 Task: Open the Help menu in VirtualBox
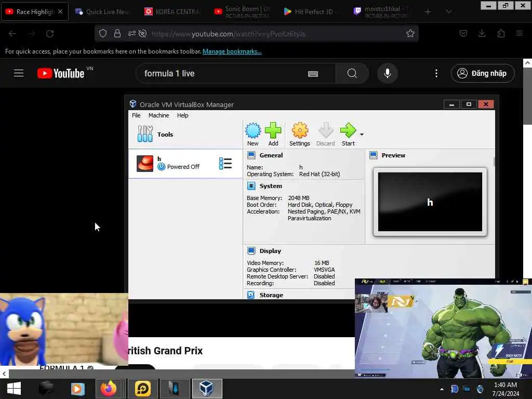(182, 115)
